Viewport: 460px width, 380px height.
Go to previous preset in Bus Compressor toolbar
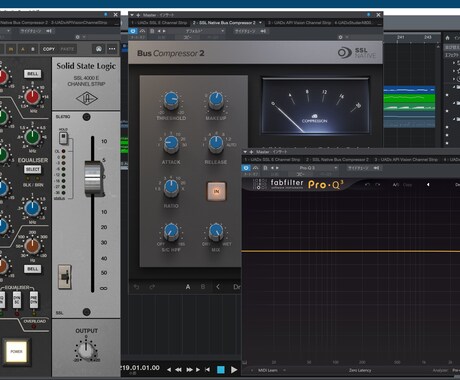coord(159,31)
